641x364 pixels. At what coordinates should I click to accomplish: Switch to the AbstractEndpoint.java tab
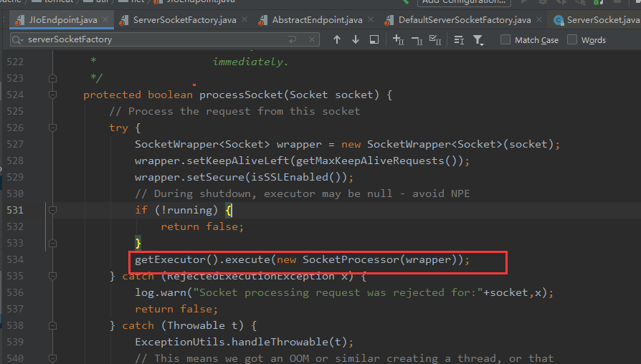(x=317, y=19)
